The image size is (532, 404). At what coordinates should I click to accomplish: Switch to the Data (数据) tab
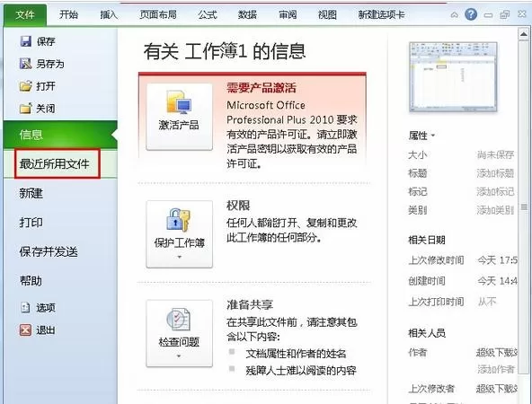pos(247,14)
